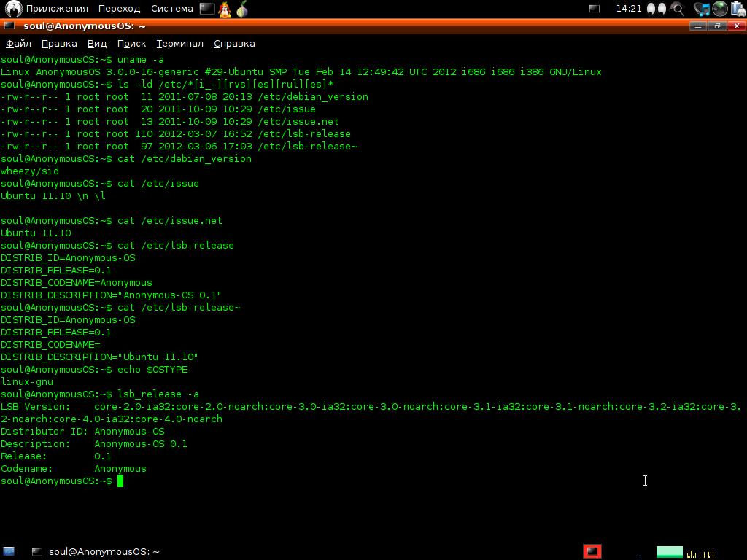Screen dimensions: 747x560
Task: Open the hat-and-magnifier search icon
Action: pyautogui.click(x=677, y=9)
